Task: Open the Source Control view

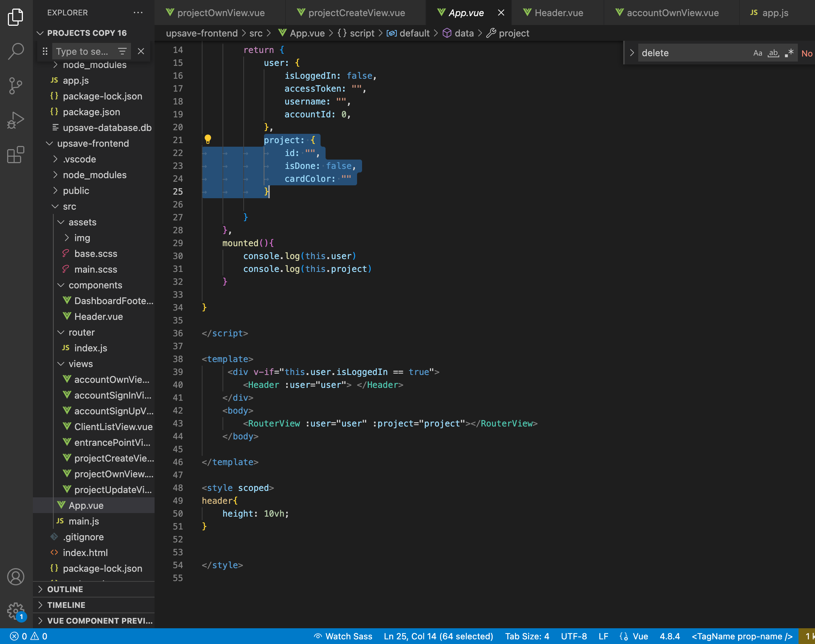Action: (15, 86)
